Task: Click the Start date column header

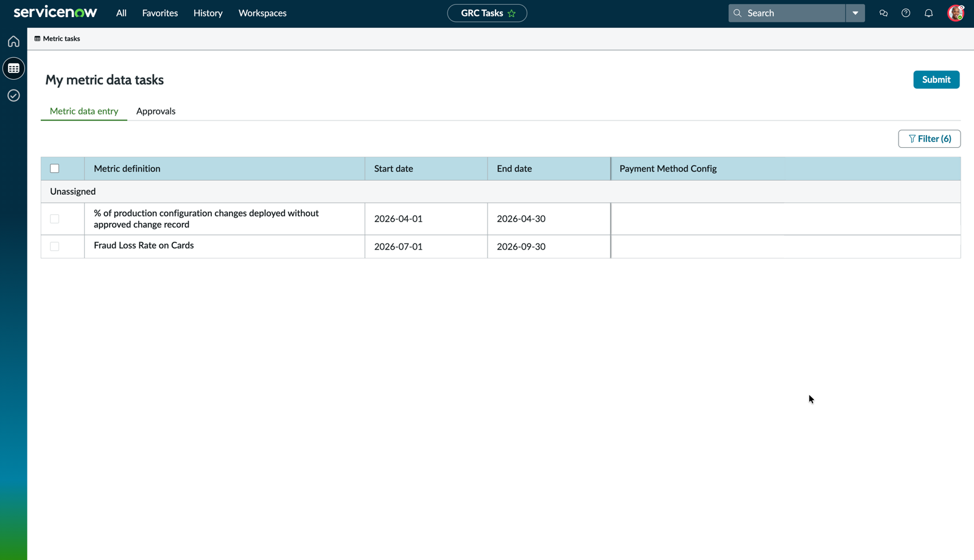Action: click(426, 169)
